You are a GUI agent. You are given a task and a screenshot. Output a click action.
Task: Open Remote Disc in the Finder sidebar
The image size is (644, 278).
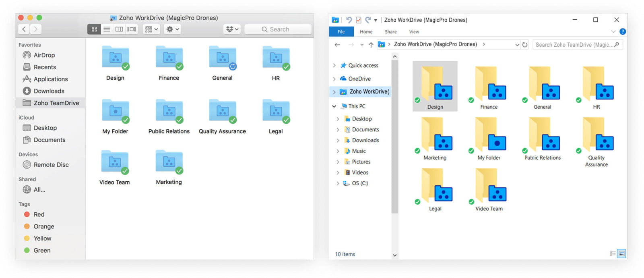[x=50, y=165]
